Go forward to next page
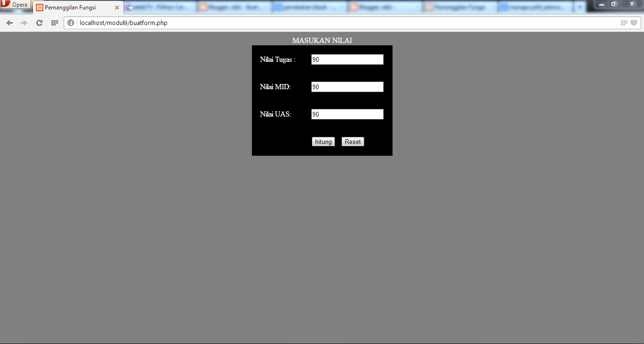This screenshot has width=644, height=344. tap(24, 23)
